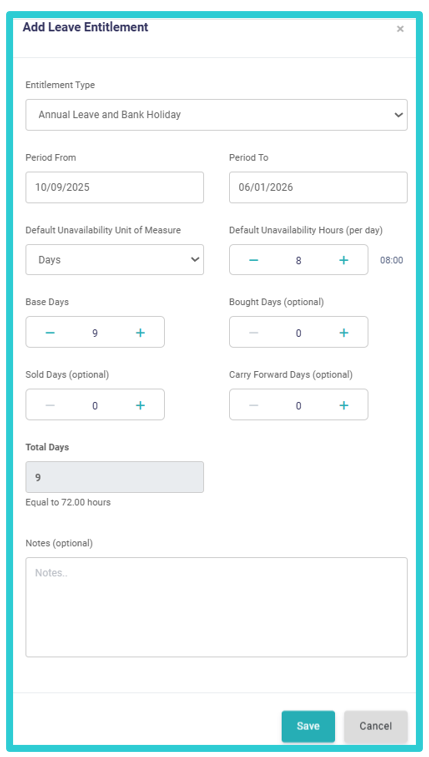The image size is (429, 757).
Task: Click the Carry Forward Days minus icon
Action: click(253, 405)
